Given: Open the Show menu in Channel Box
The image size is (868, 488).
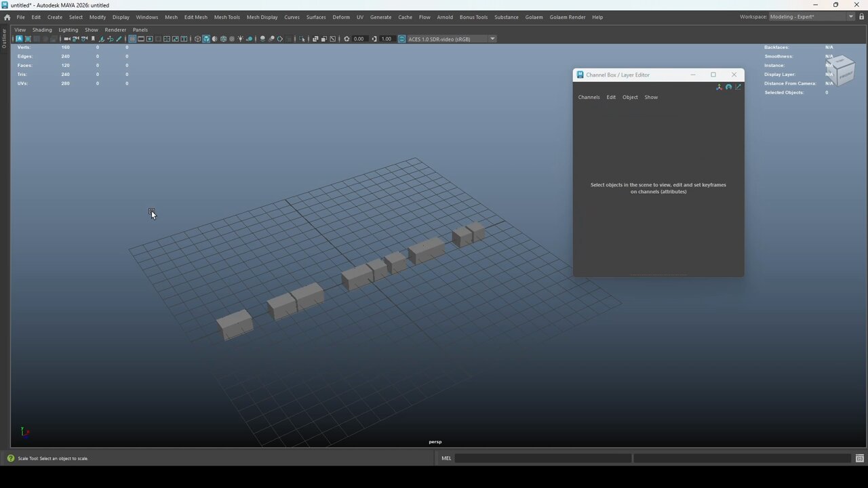Looking at the screenshot, I should tap(651, 97).
